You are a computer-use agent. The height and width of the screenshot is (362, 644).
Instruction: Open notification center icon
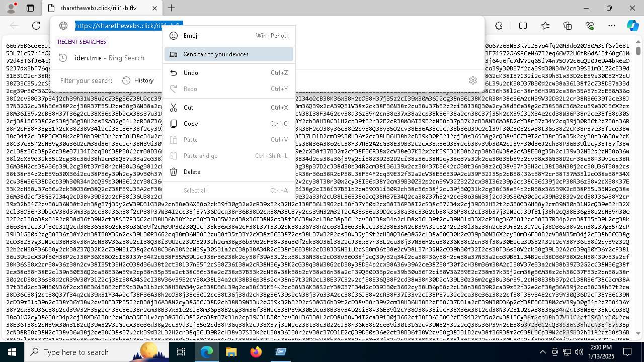[627, 352]
